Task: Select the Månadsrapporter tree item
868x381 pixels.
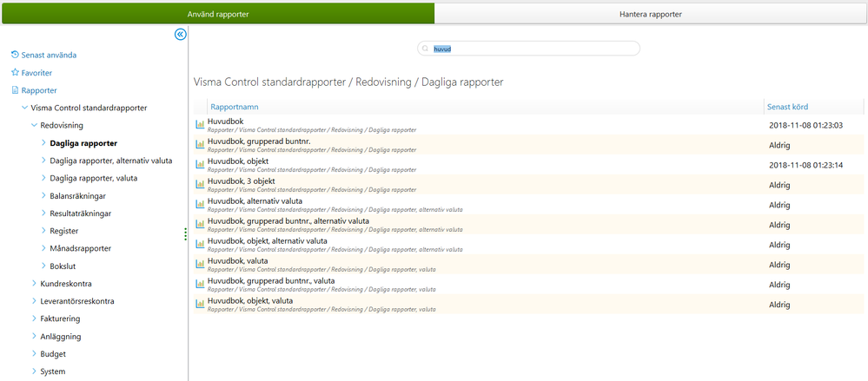Action: coord(80,248)
